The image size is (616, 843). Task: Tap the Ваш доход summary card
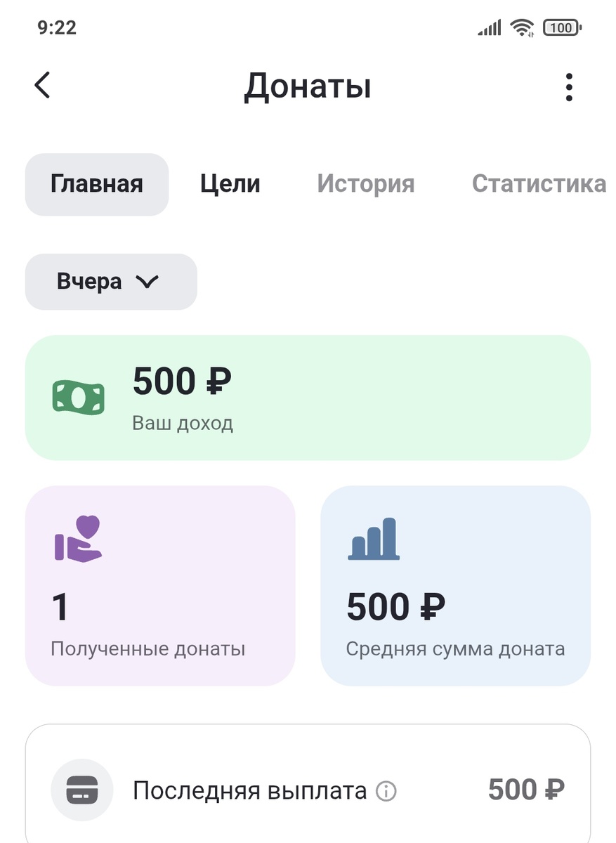[308, 397]
